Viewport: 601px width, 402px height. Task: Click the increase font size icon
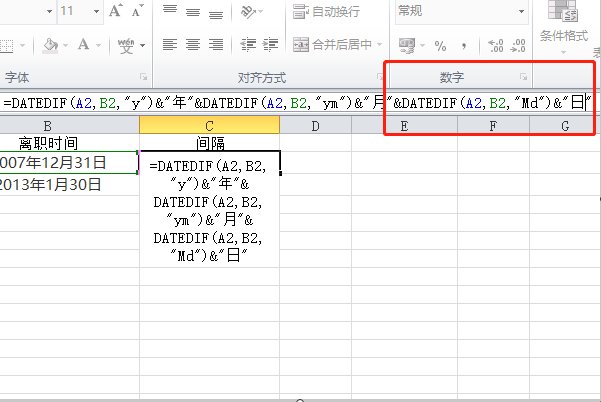tap(115, 12)
